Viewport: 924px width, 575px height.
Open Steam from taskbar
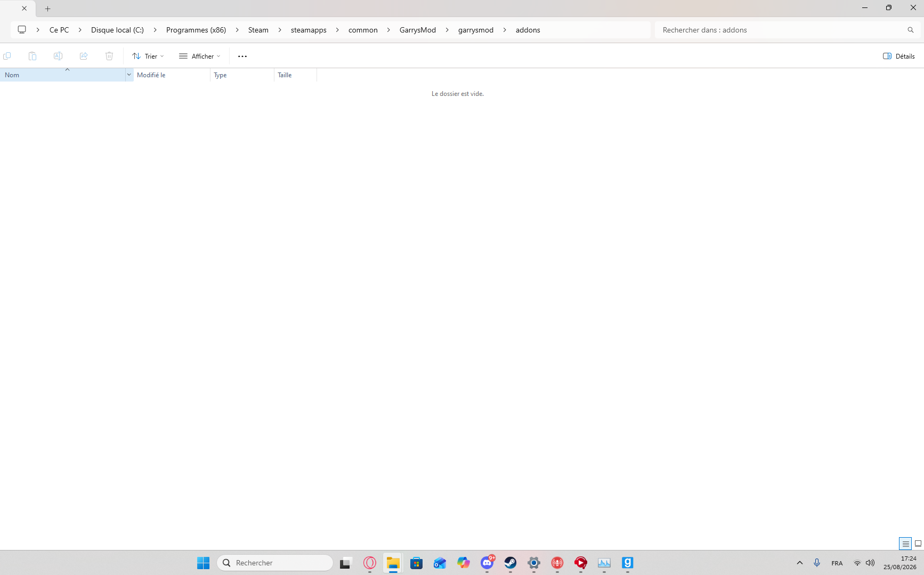point(510,563)
